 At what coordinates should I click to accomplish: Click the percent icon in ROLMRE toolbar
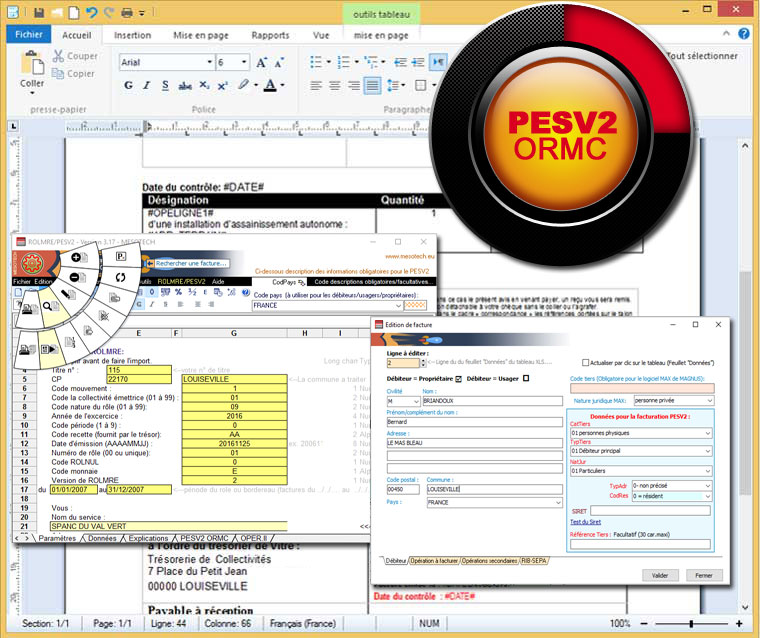(178, 292)
